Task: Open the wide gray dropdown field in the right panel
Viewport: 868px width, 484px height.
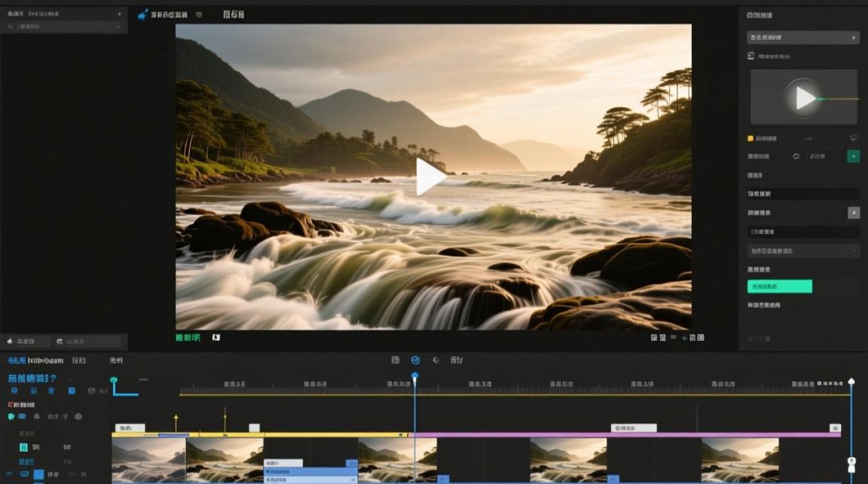Action: point(803,250)
